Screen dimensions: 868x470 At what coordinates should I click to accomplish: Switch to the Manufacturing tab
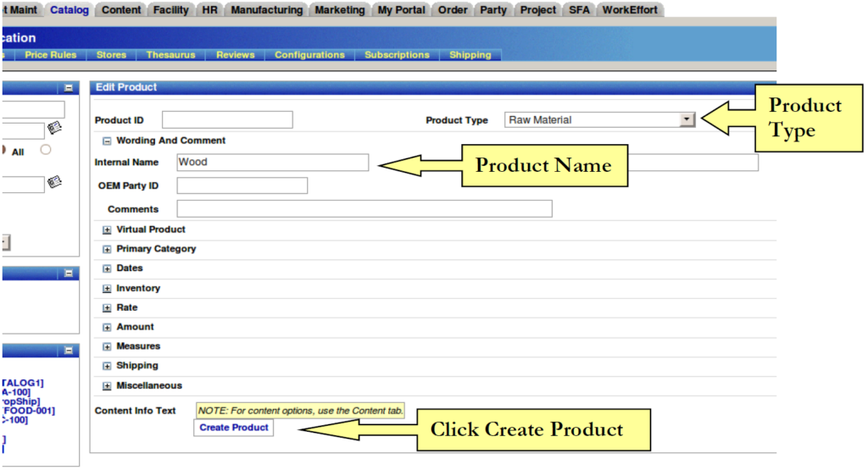(x=266, y=10)
